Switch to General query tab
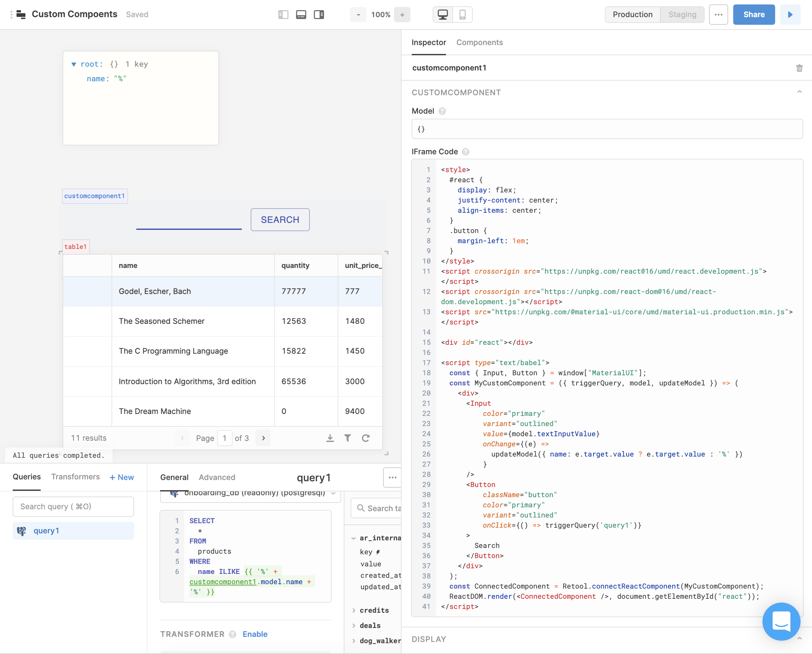The image size is (812, 654). [174, 477]
